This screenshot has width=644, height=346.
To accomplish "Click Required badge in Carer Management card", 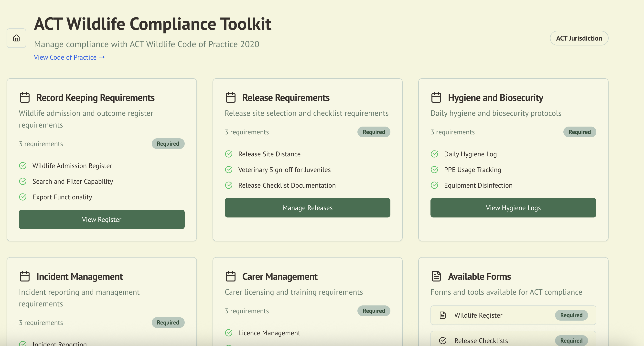I will coord(374,311).
